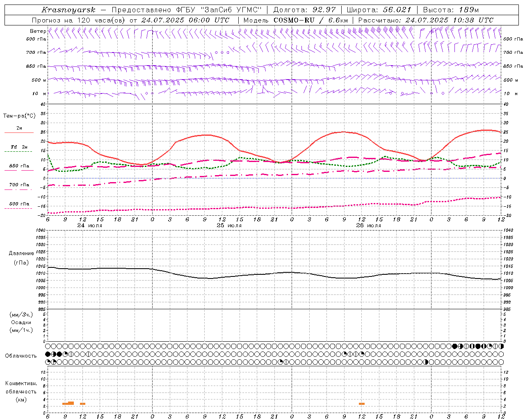Click the Осадки precipitation label
The width and height of the screenshot is (525, 420).
point(21,322)
